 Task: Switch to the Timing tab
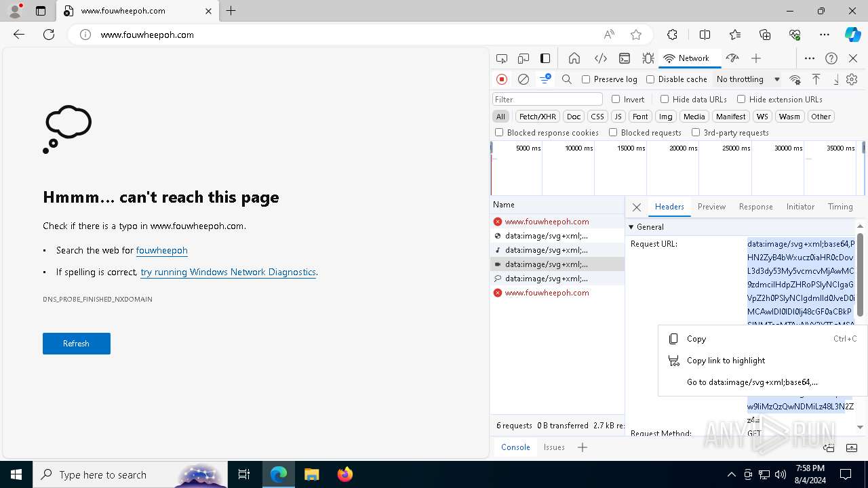point(840,207)
